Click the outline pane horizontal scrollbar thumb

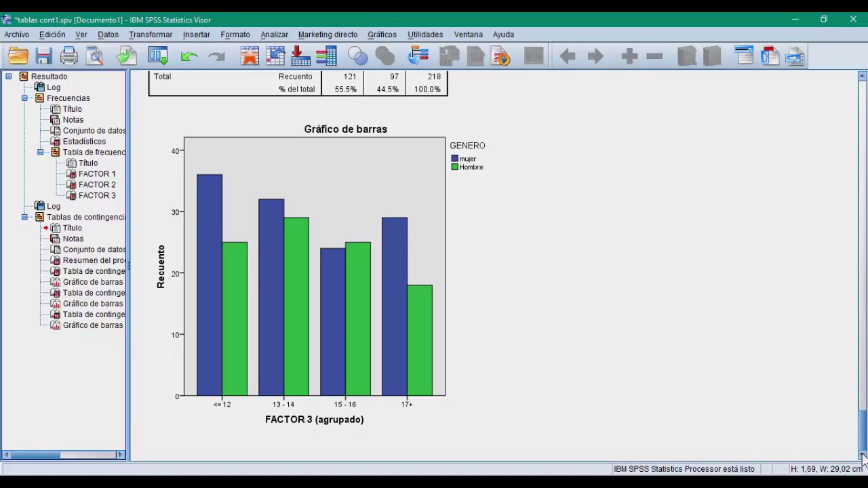click(35, 455)
